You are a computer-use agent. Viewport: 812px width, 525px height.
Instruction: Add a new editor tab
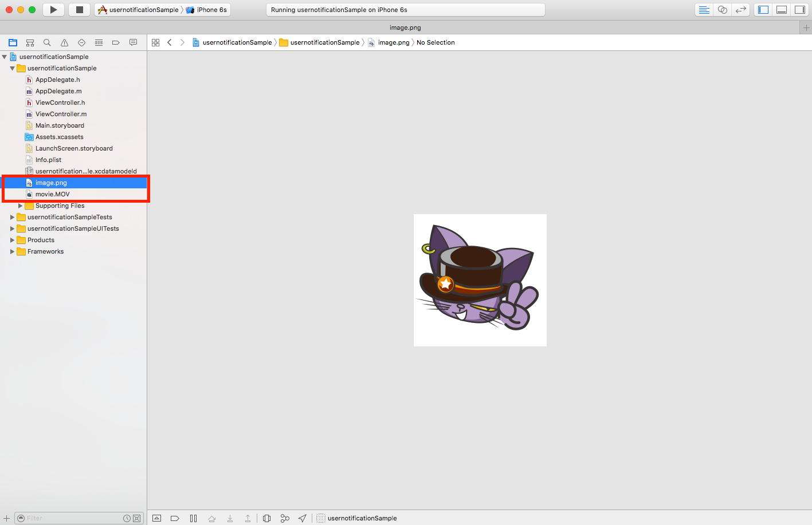[806, 27]
